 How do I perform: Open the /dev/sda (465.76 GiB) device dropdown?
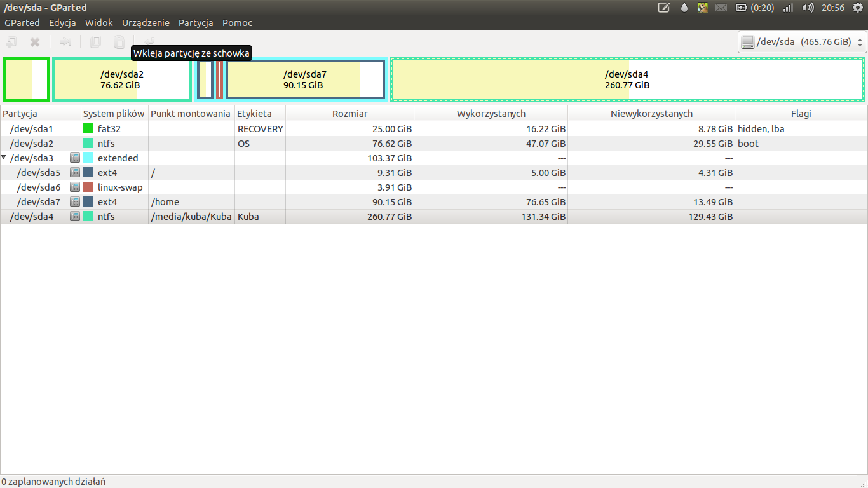coord(802,42)
